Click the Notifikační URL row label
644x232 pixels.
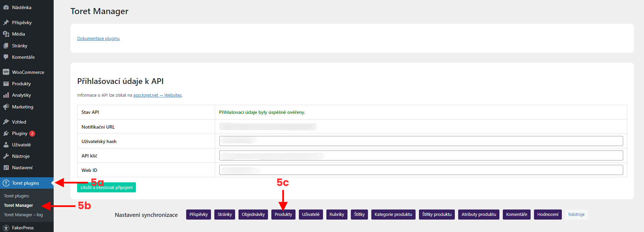tap(98, 127)
